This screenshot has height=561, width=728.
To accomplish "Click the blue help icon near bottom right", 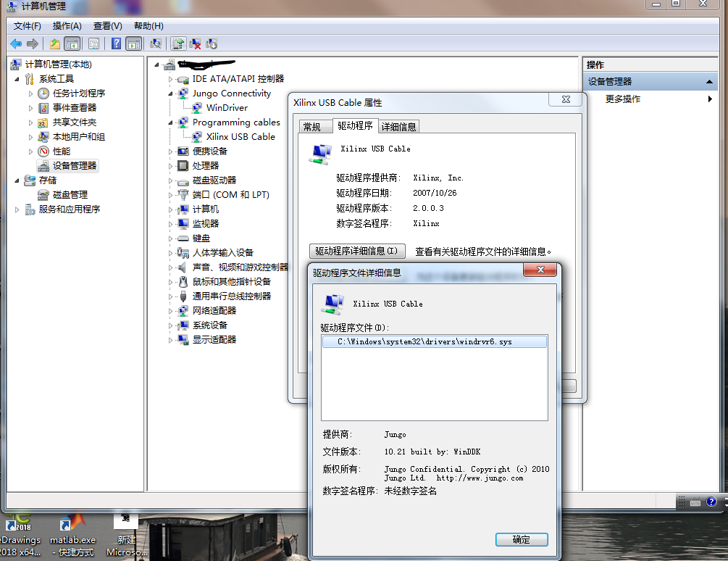I will (x=711, y=502).
